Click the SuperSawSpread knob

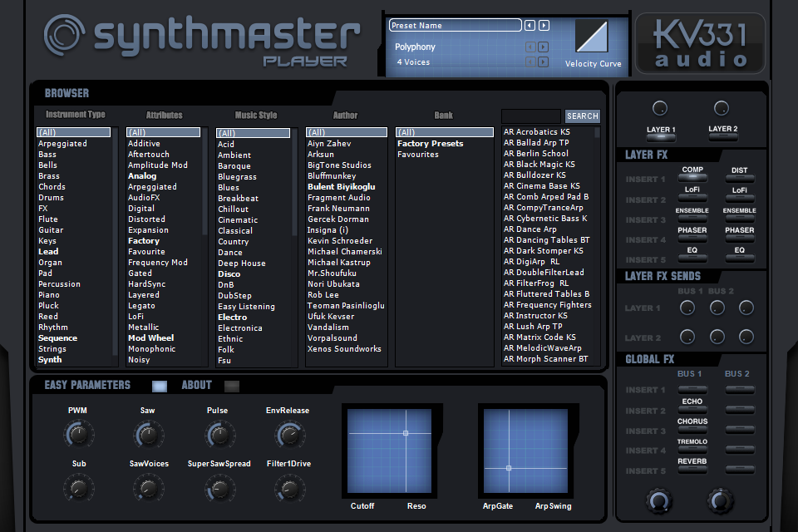(219, 489)
